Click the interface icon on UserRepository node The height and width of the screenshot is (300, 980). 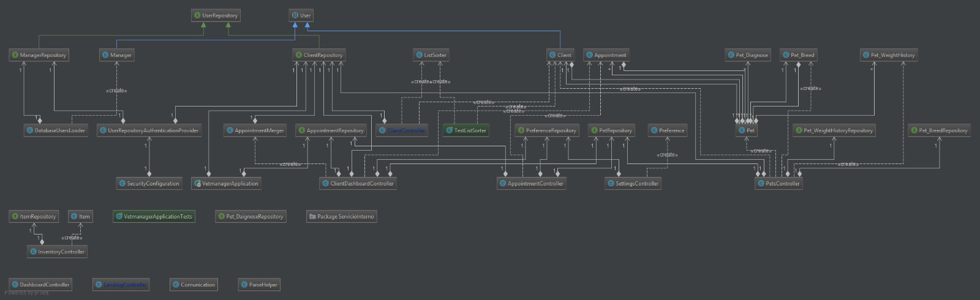[x=197, y=15]
